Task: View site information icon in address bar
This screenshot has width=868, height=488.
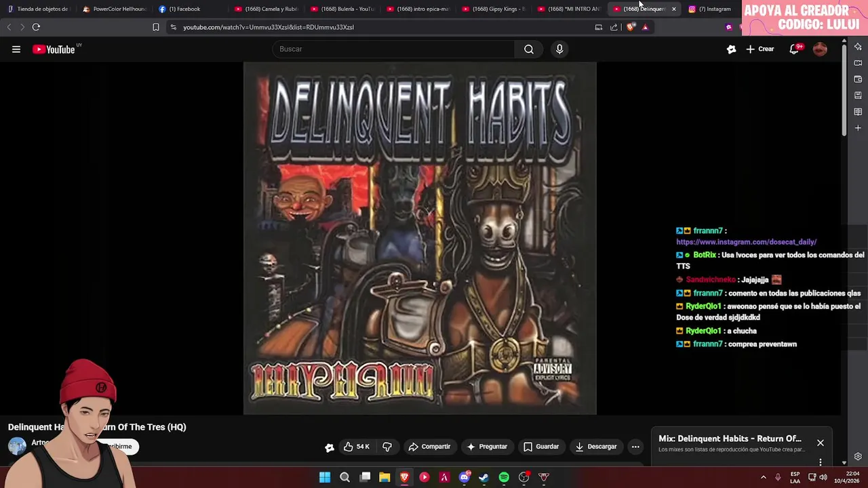Action: (174, 27)
